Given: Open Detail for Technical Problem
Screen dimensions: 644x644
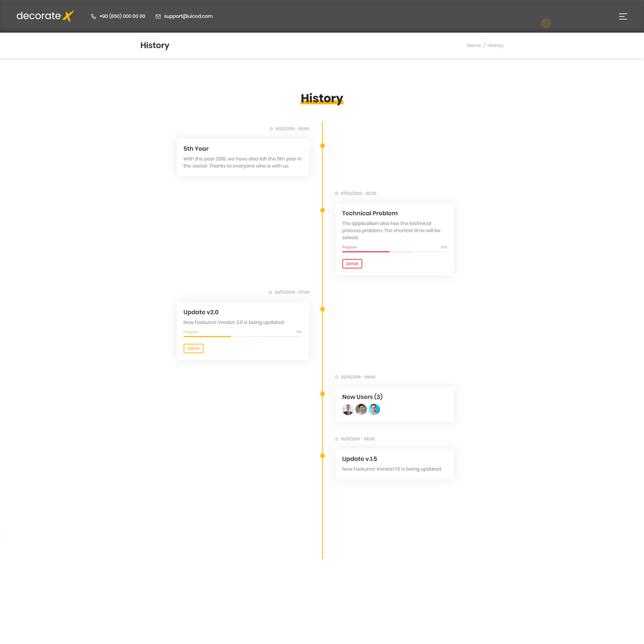Looking at the screenshot, I should click(352, 264).
